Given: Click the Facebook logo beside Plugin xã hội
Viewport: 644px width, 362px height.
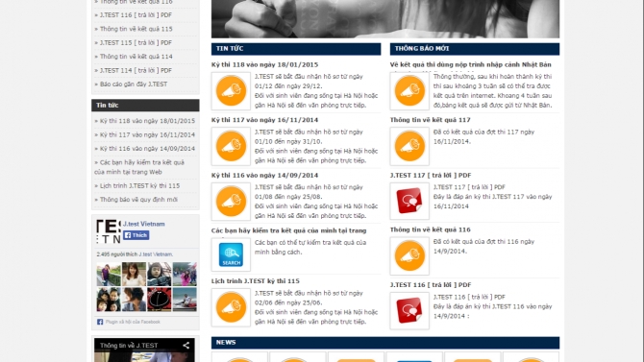Looking at the screenshot, I should pos(100,322).
